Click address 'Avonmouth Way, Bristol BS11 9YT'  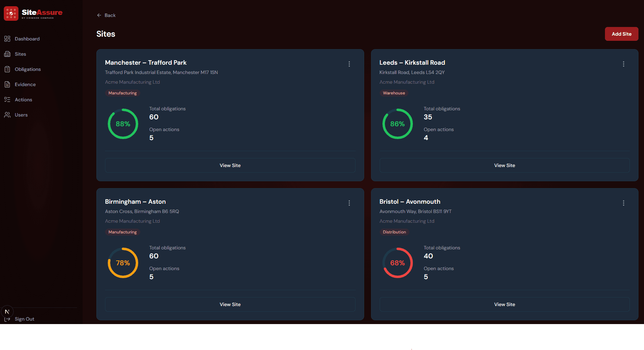[415, 211]
